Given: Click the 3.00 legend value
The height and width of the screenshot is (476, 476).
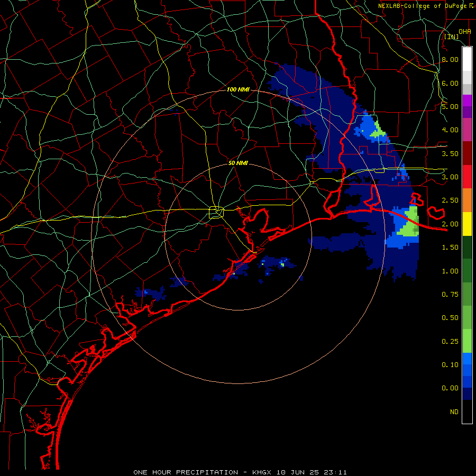Looking at the screenshot, I should (x=450, y=177).
